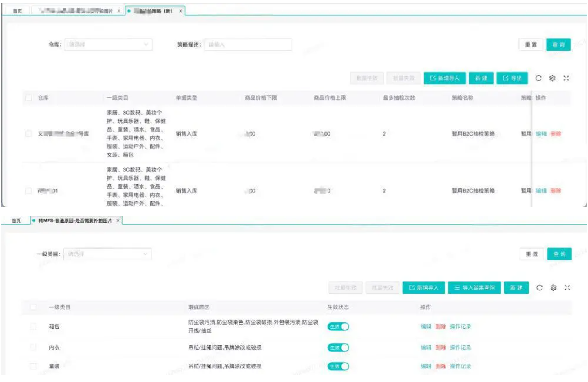
Task: Click the 导出 button
Action: point(512,78)
